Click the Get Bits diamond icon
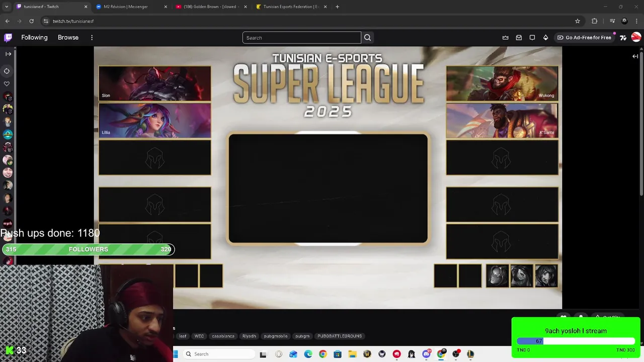Image resolution: width=644 pixels, height=362 pixels. click(545, 37)
